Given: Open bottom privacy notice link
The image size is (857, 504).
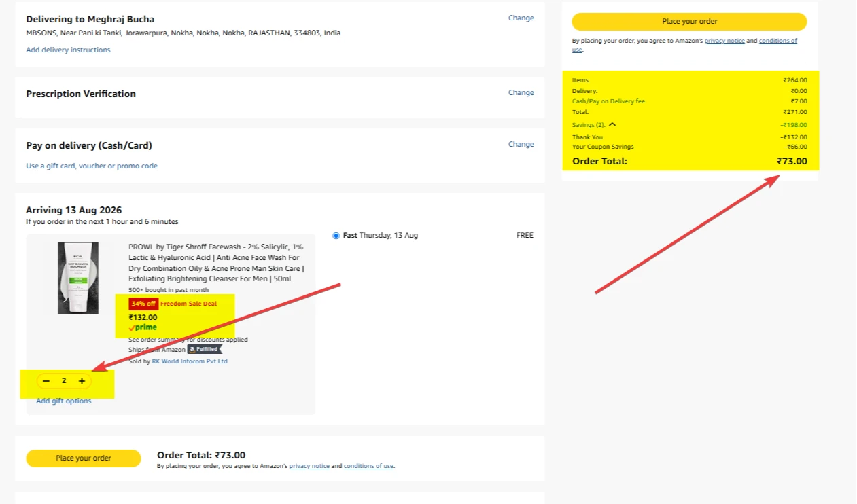Looking at the screenshot, I should [x=309, y=466].
